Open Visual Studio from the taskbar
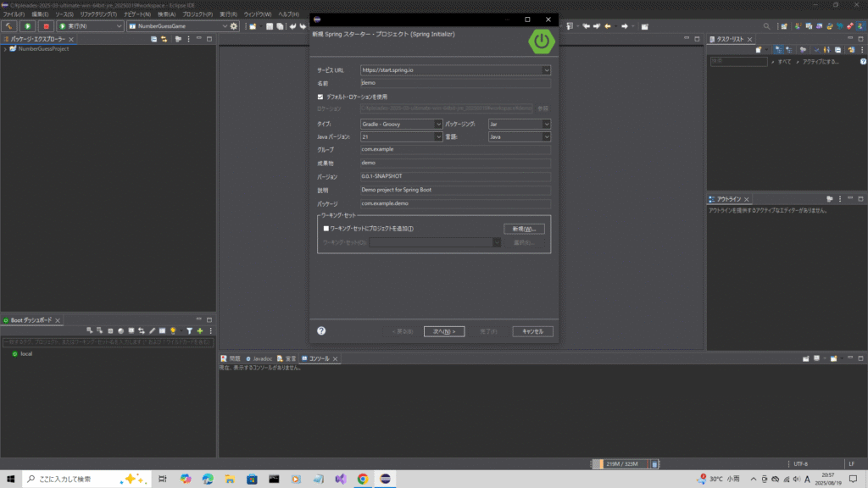Viewport: 868px width, 488px height. (341, 479)
